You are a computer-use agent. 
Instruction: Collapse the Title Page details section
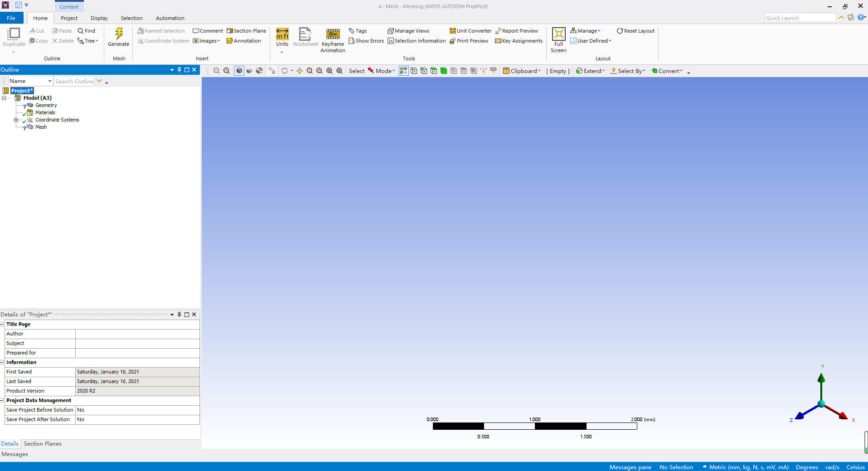pyautogui.click(x=2, y=324)
